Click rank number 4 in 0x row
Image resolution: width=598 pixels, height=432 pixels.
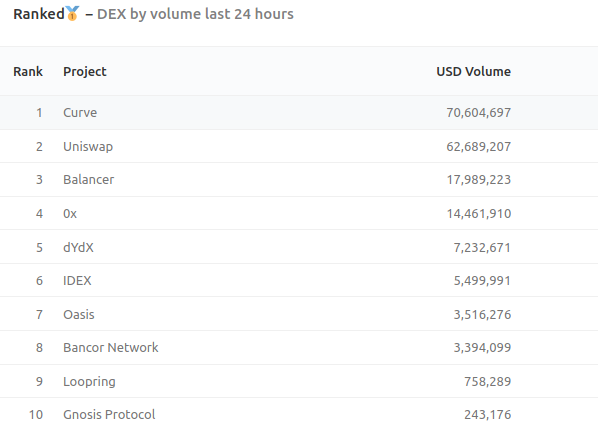pos(39,214)
